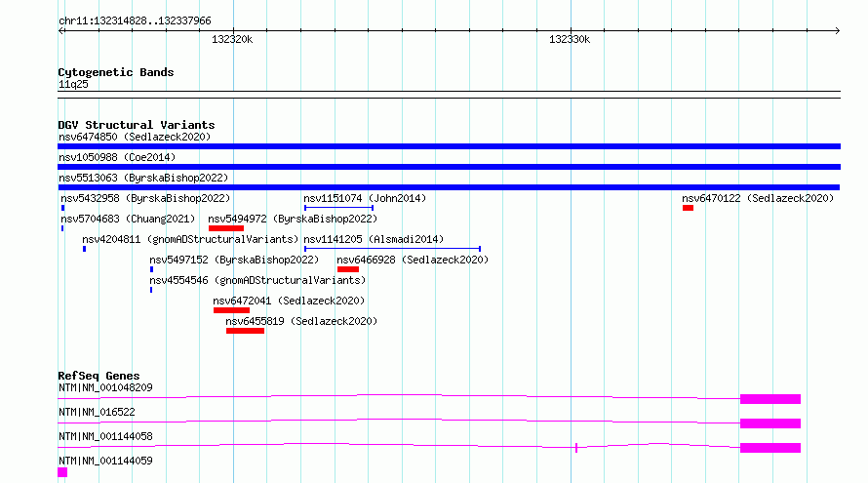The width and height of the screenshot is (868, 483).
Task: Open nsv6472041 (Sedlazeck2020) label
Action: coord(289,301)
